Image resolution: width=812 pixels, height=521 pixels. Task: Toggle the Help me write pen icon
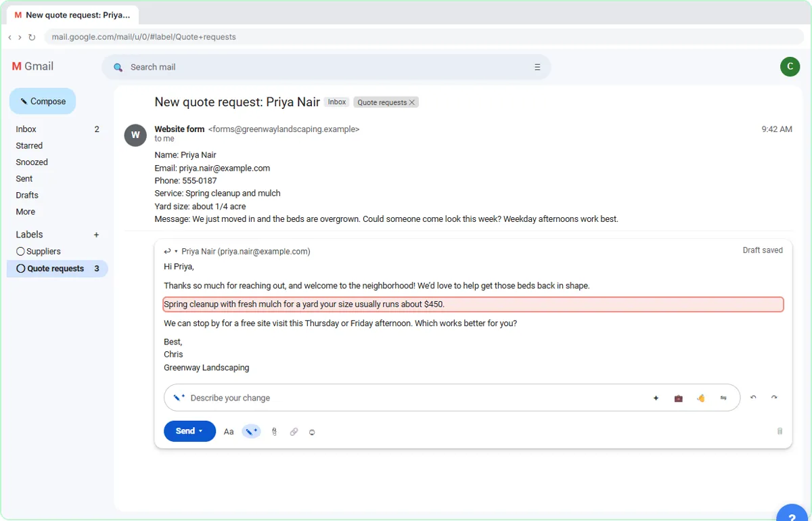point(251,432)
